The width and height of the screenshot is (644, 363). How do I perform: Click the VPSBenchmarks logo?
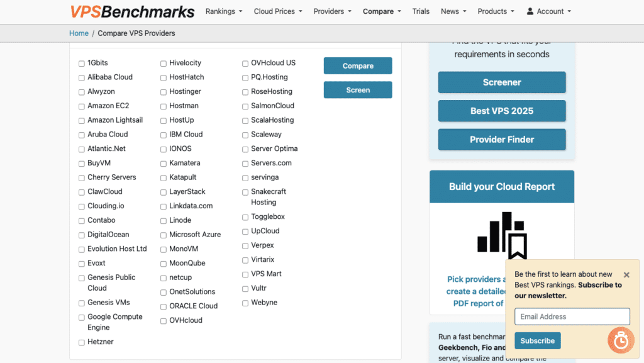click(x=132, y=11)
